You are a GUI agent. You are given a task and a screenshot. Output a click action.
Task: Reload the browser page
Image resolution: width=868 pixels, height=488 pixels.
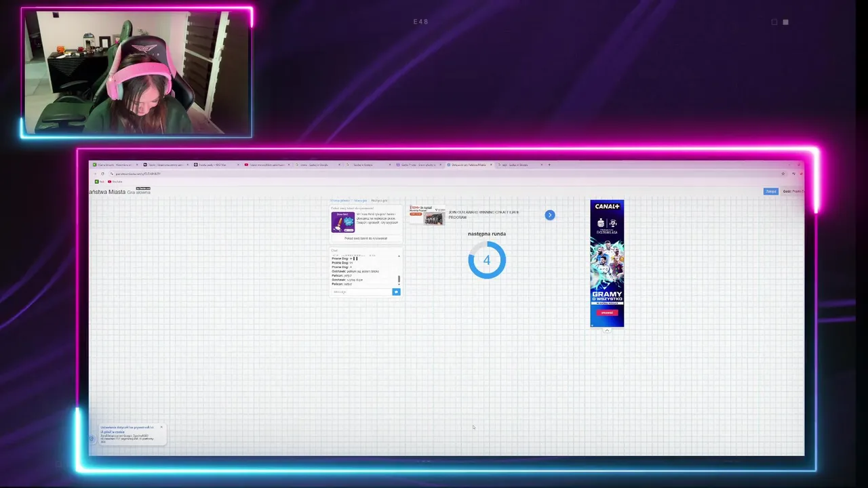[102, 174]
